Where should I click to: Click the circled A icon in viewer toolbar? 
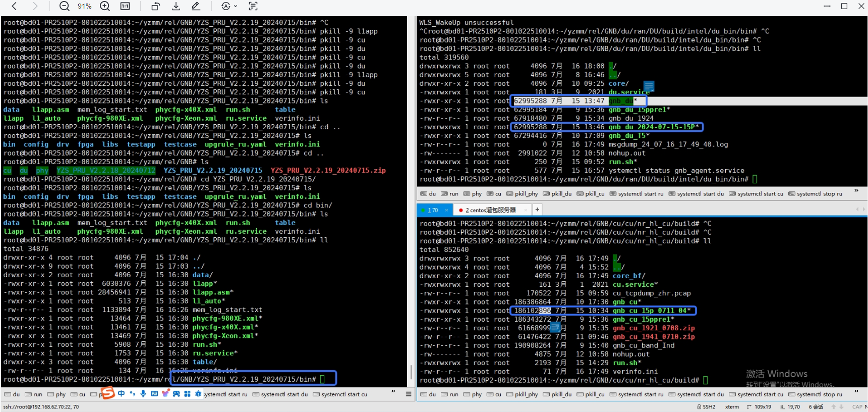226,6
